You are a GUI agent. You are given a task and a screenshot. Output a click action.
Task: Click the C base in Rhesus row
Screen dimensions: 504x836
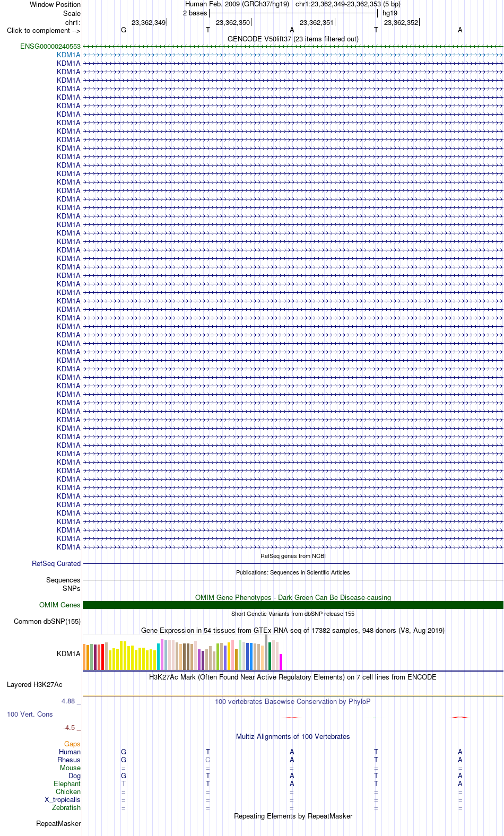click(x=208, y=760)
